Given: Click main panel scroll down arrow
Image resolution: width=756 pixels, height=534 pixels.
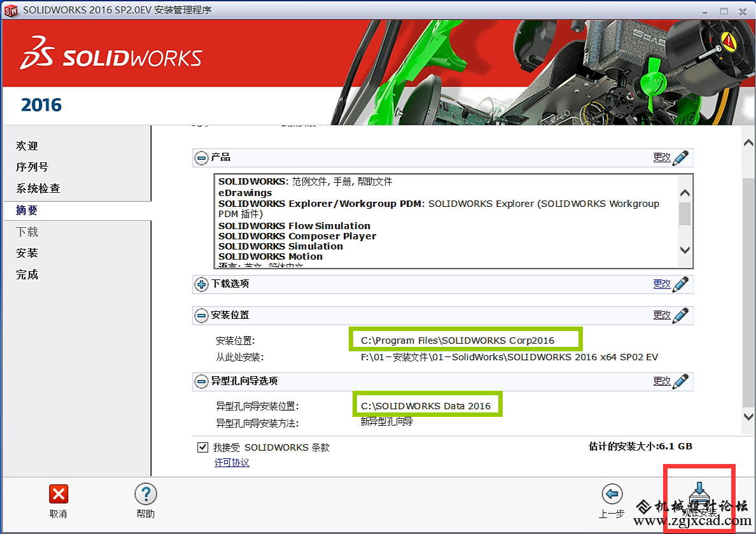Looking at the screenshot, I should pyautogui.click(x=748, y=417).
